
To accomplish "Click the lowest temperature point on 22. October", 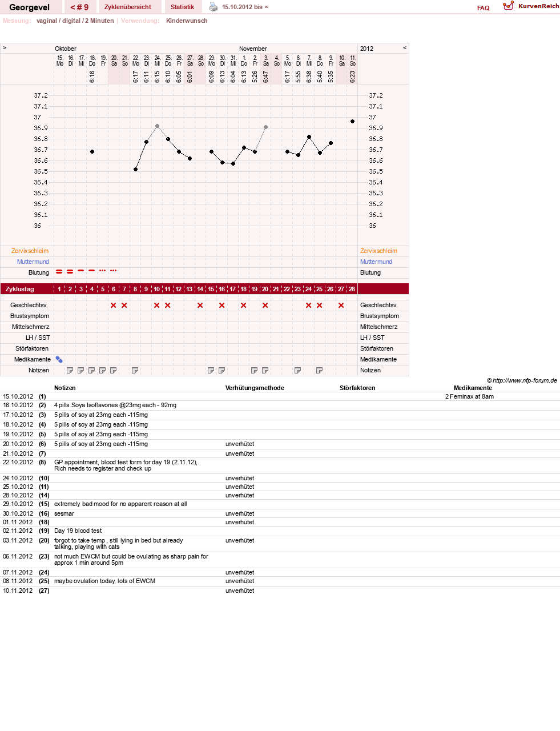I will pos(135,169).
